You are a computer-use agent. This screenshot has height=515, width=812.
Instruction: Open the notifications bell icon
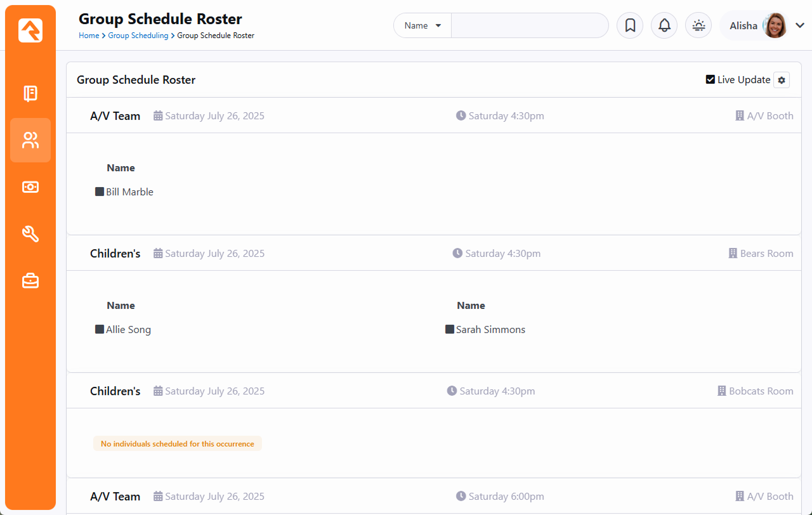tap(664, 26)
